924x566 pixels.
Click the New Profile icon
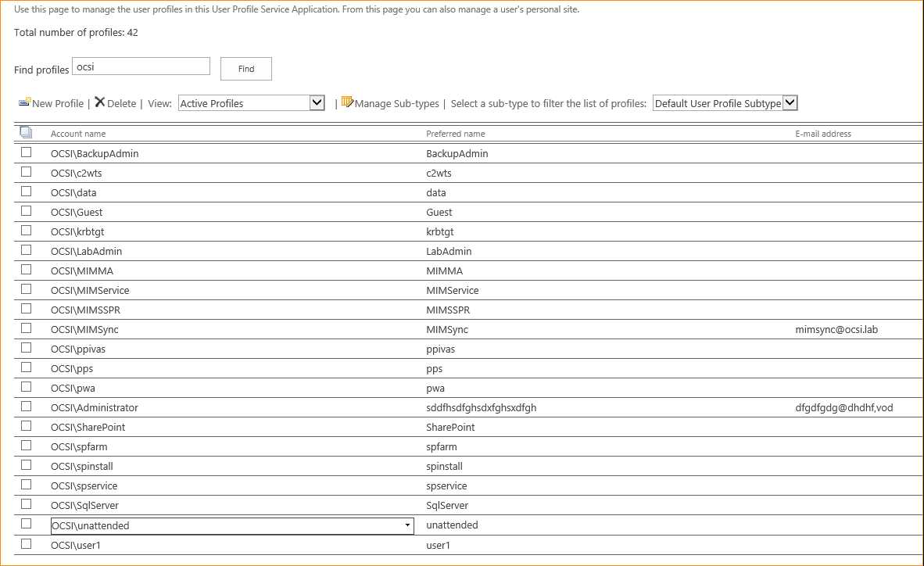pos(24,102)
